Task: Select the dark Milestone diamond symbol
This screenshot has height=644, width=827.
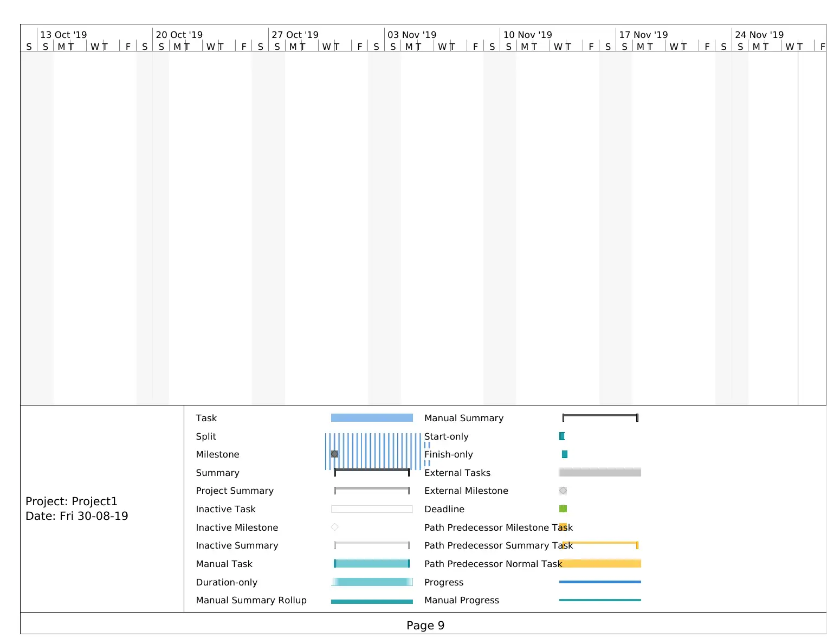Action: click(x=335, y=454)
